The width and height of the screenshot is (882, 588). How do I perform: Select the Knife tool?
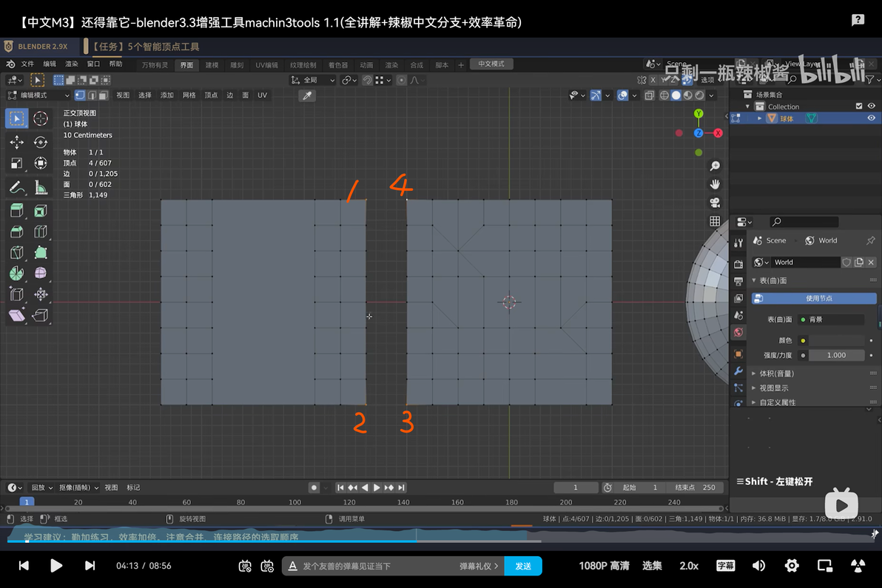tap(16, 252)
